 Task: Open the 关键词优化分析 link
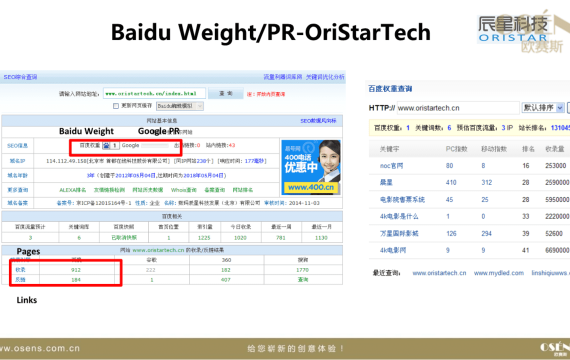325,77
